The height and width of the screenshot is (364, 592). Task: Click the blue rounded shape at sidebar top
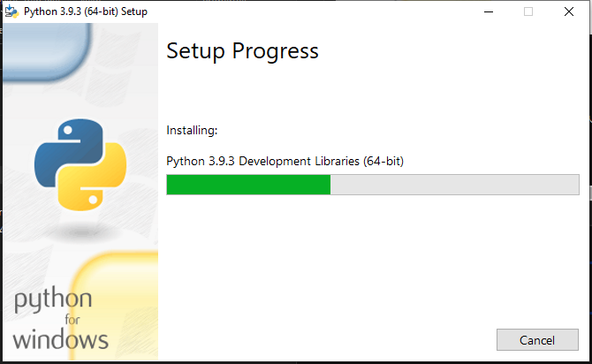47,51
